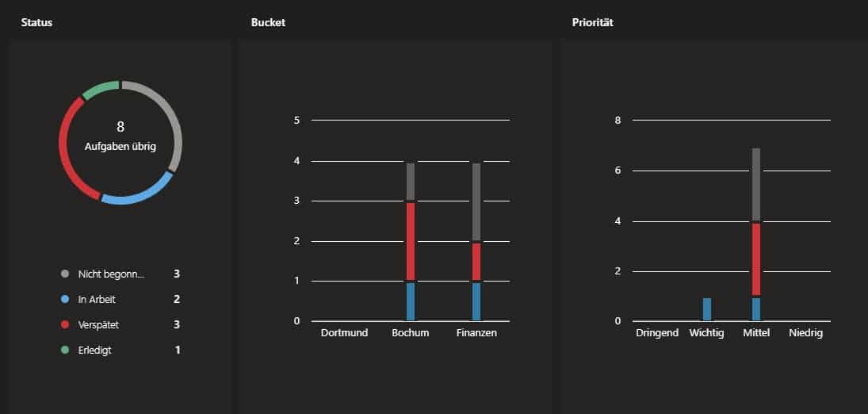Screen dimensions: 868x414
Task: Click the red segment of the Mittel bar
Action: point(756,259)
